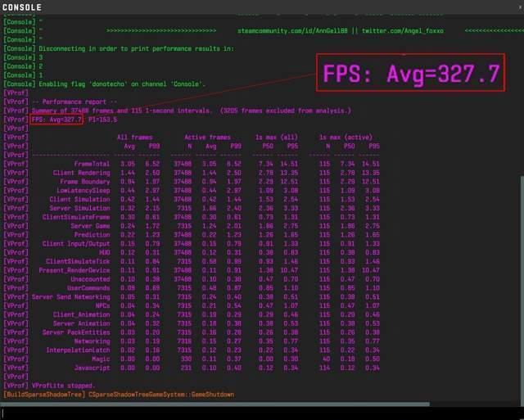Screen dimensions: 524x420
Task: Click the '1s max (active)' column group header
Action: coord(346,137)
